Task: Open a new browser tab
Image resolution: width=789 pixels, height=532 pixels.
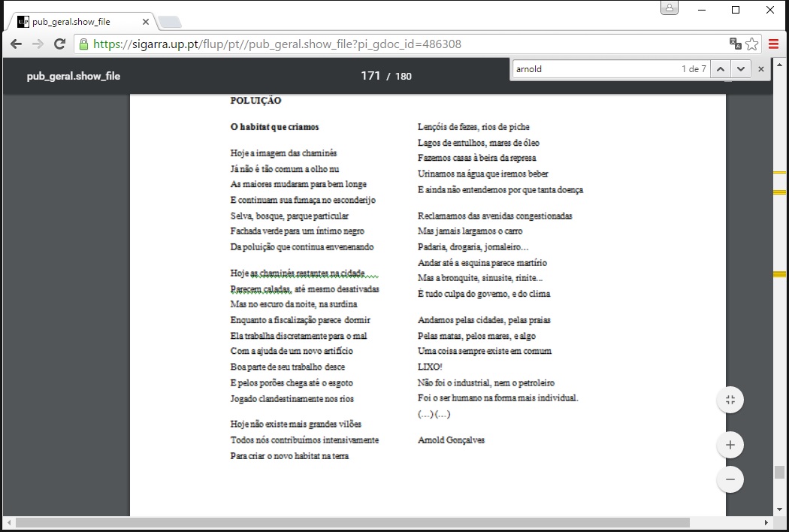Action: click(170, 22)
